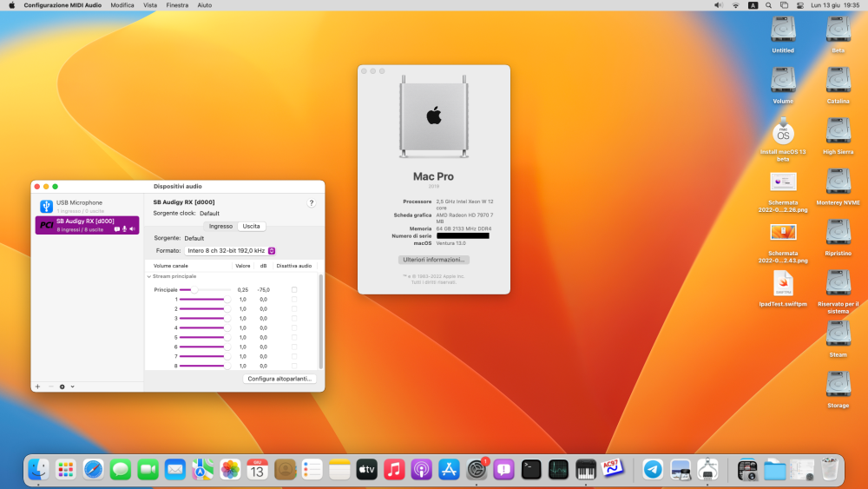The height and width of the screenshot is (489, 868).
Task: Open the Formato dropdown
Action: (x=230, y=251)
